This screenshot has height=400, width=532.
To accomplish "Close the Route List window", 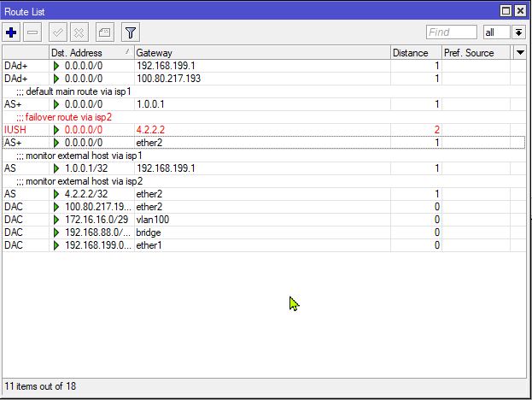I will 520,11.
